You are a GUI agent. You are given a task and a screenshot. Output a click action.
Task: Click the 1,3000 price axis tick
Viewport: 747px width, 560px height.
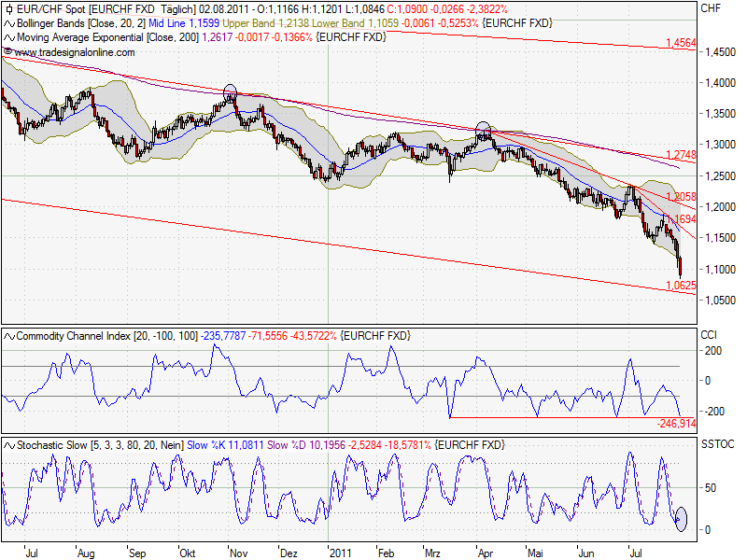(720, 146)
